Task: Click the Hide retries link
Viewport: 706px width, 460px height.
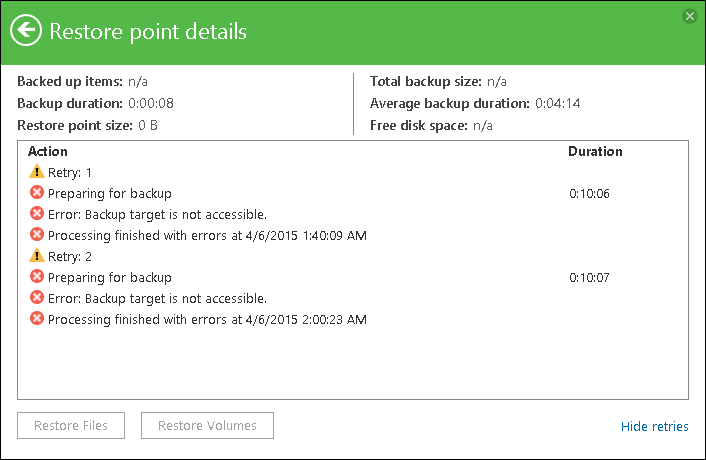Action: 654,426
